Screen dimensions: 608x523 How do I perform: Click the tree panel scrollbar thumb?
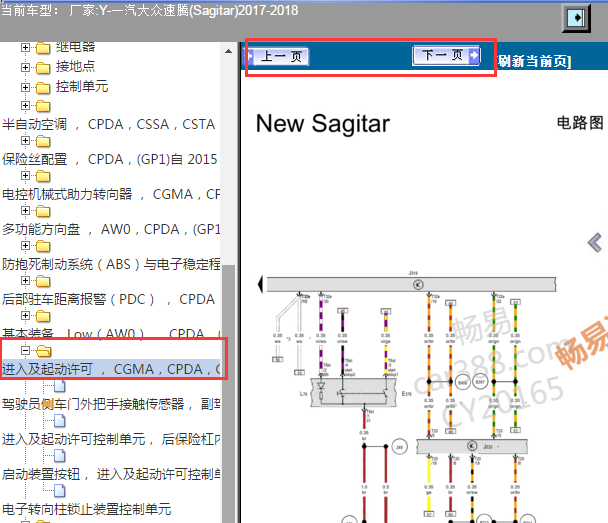pos(228,394)
